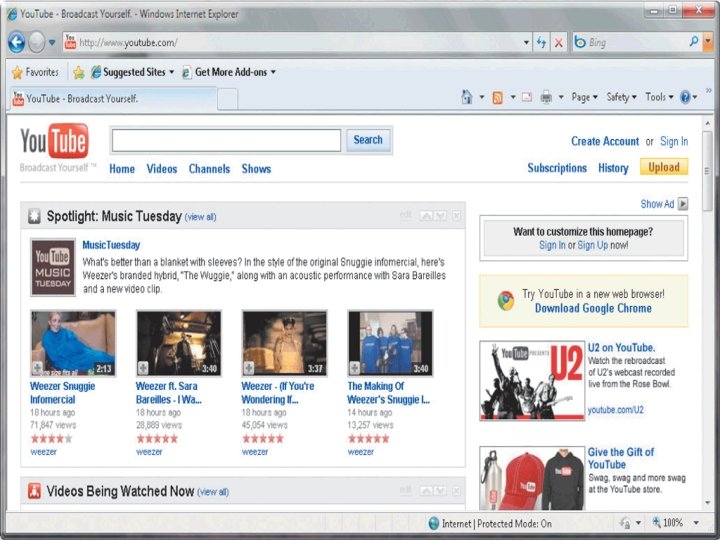Open the Shows navigation link
720x540 pixels.
(x=256, y=169)
